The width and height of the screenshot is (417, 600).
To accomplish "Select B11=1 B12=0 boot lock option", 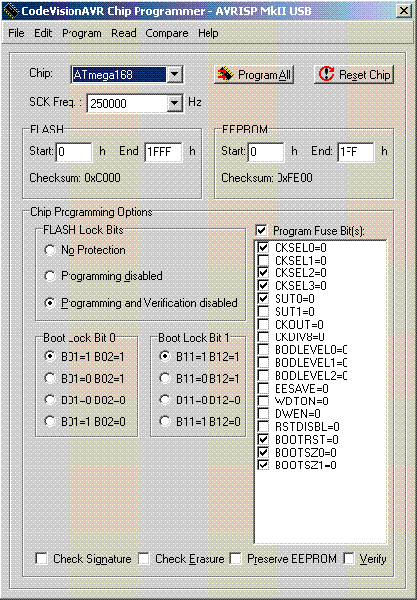I will (x=199, y=422).
